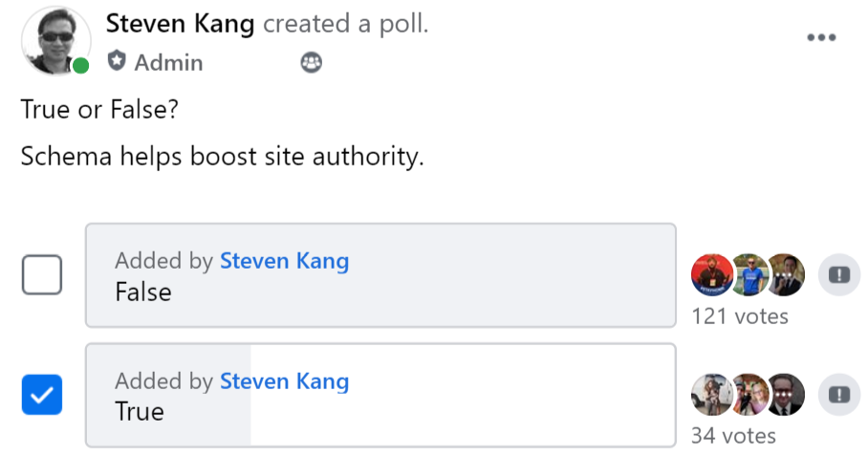This screenshot has height=456, width=868.
Task: Open the three-dot post options menu
Action: tap(821, 37)
